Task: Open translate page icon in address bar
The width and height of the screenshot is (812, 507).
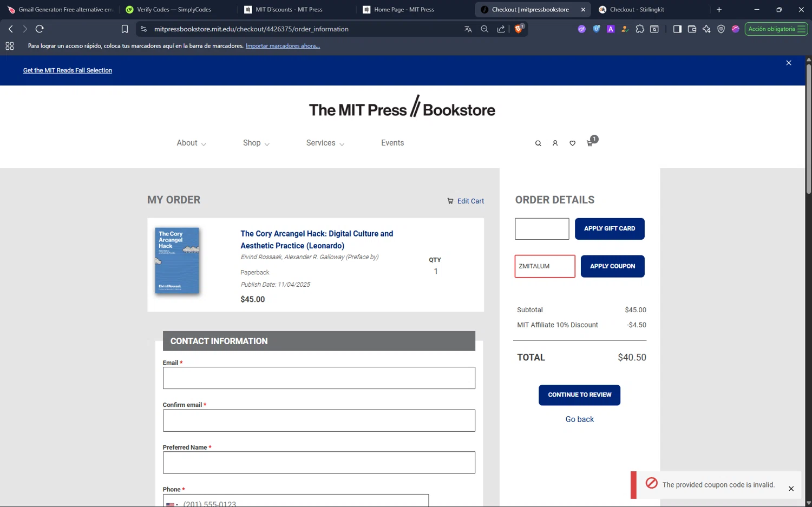Action: [x=468, y=29]
